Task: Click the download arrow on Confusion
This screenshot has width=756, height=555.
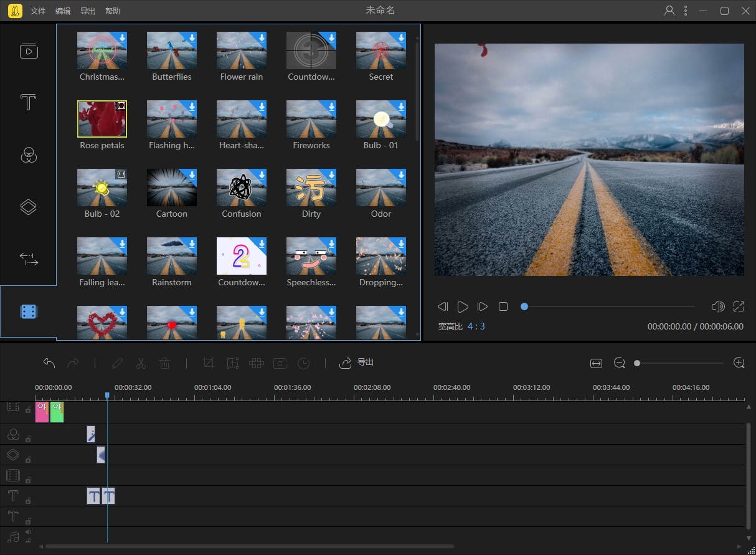Action: point(262,175)
